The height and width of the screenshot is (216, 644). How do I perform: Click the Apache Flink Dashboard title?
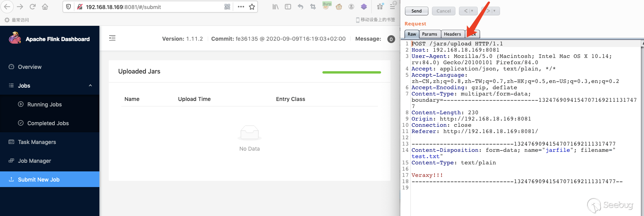[58, 39]
